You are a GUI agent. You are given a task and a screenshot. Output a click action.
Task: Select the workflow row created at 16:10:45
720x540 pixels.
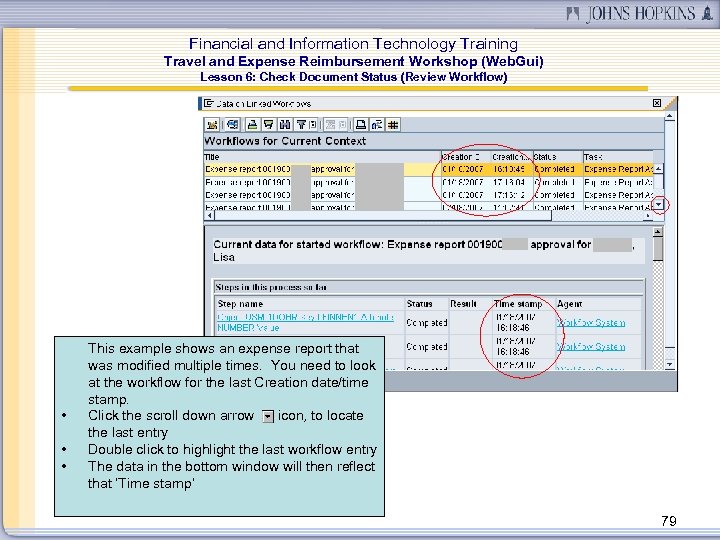pyautogui.click(x=428, y=169)
